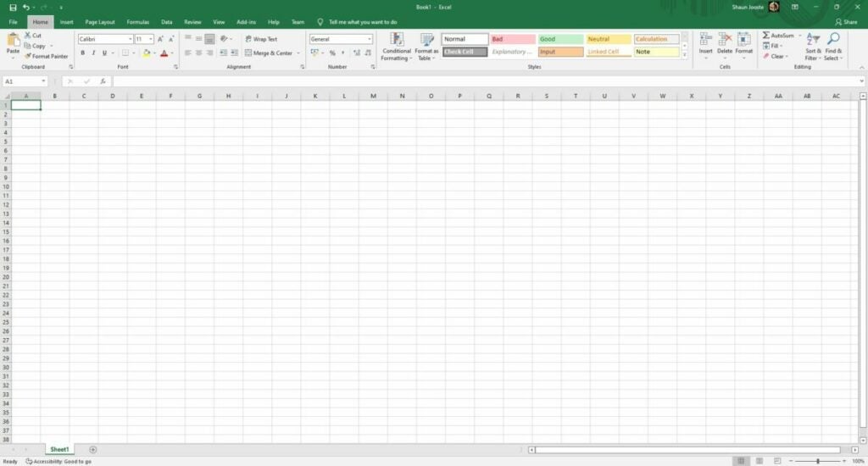
Task: Click the Orientation text angle icon
Action: coord(224,39)
